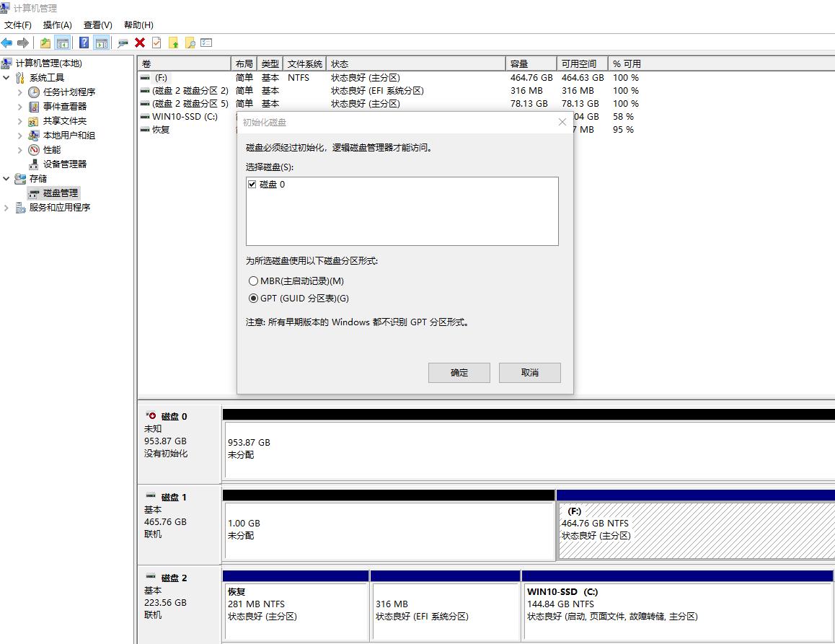This screenshot has width=835, height=644.
Task: Open the help icon in the toolbar
Action: click(x=84, y=43)
